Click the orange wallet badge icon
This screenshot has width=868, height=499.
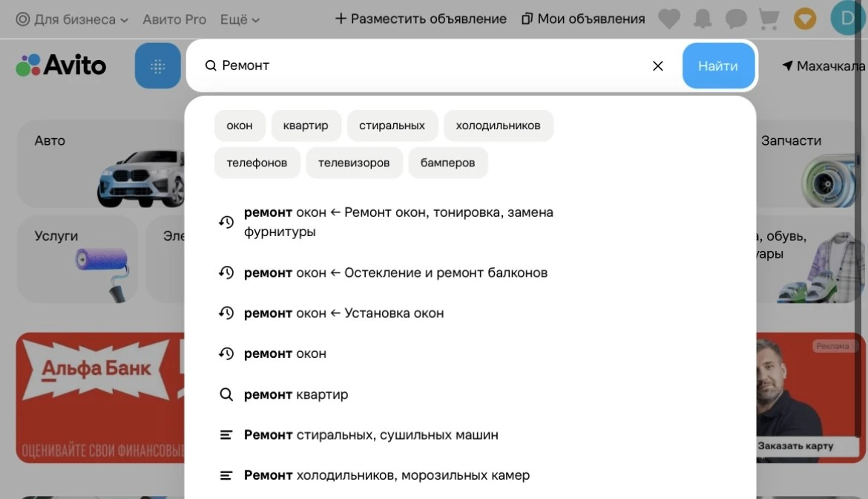pyautogui.click(x=805, y=19)
